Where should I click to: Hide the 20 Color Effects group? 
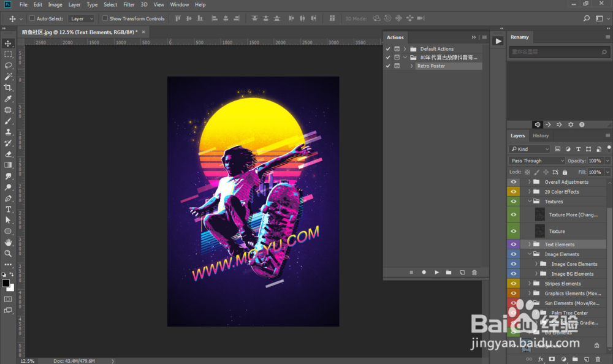point(513,192)
